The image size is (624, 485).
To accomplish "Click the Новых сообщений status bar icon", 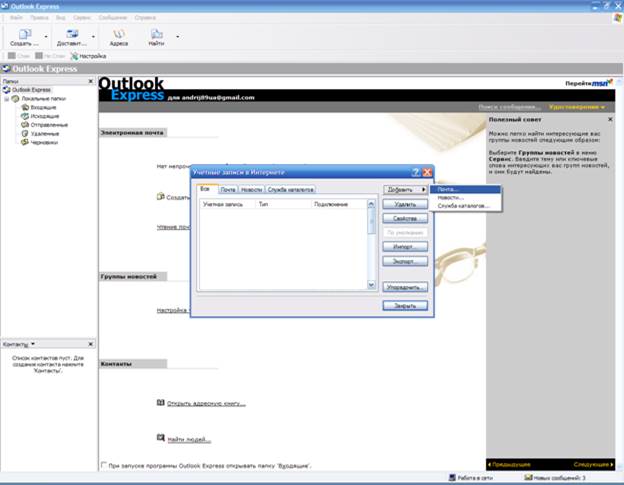I will pyautogui.click(x=528, y=477).
